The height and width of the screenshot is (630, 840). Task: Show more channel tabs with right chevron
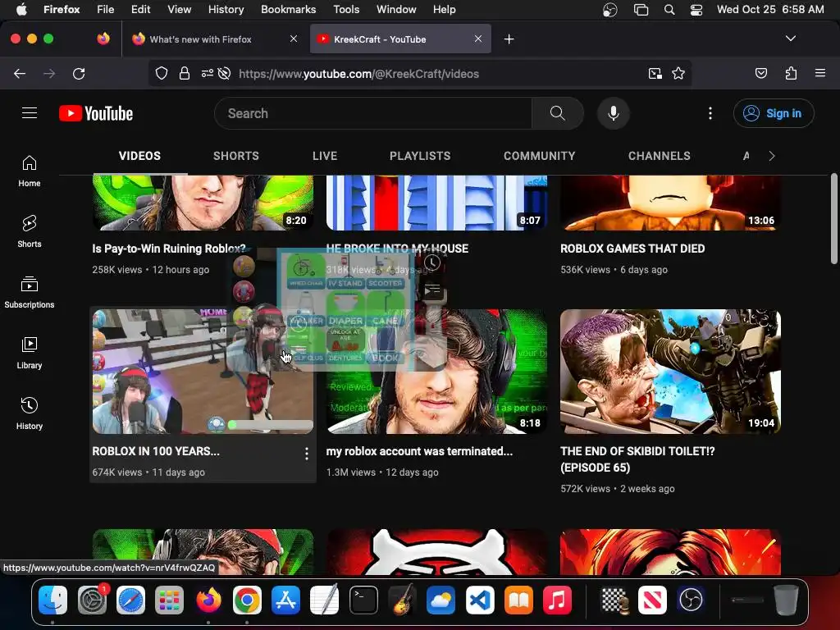771,156
